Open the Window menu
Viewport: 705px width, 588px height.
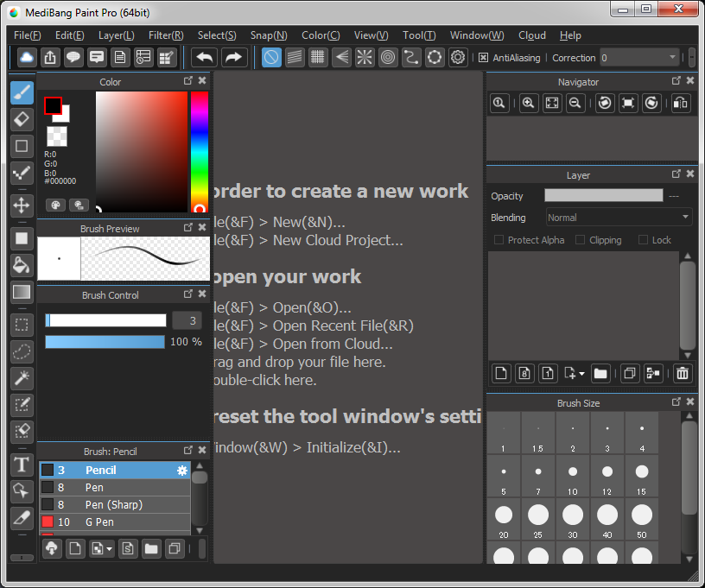click(x=477, y=35)
